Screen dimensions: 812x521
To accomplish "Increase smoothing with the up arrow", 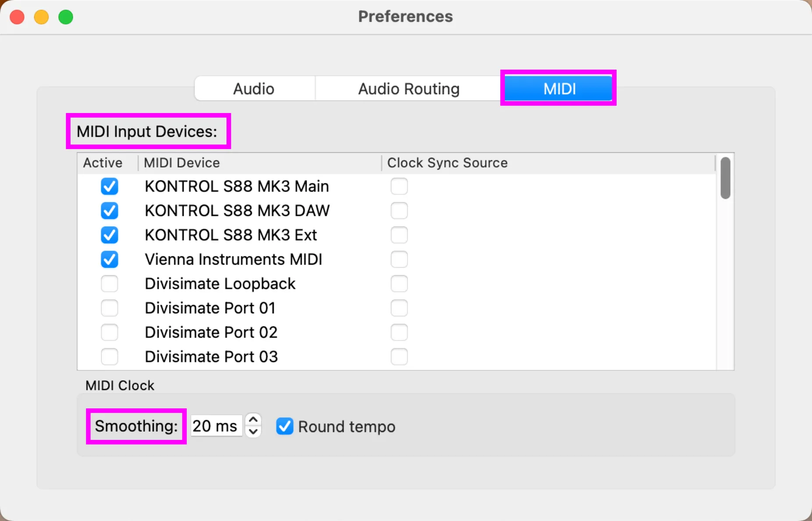I will click(253, 419).
